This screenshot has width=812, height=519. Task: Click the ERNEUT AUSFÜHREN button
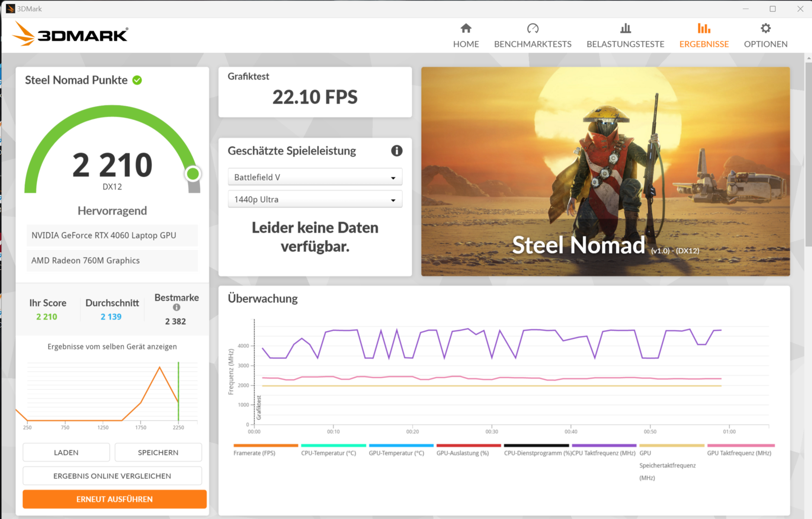pyautogui.click(x=115, y=499)
